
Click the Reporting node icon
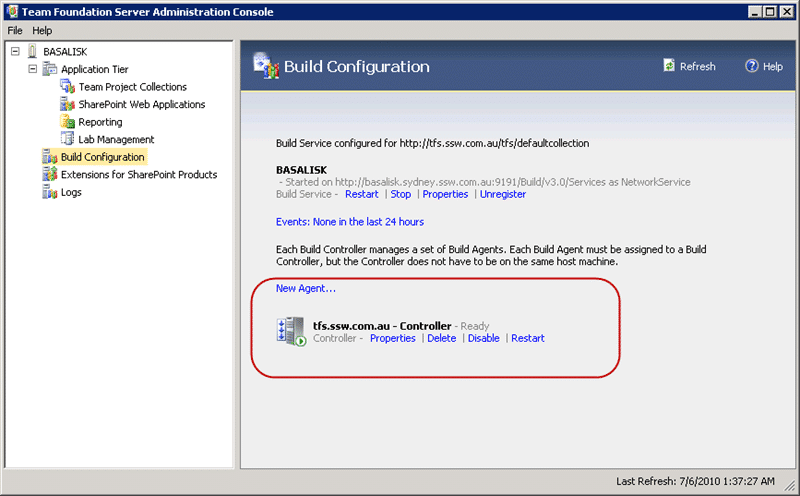tap(67, 121)
